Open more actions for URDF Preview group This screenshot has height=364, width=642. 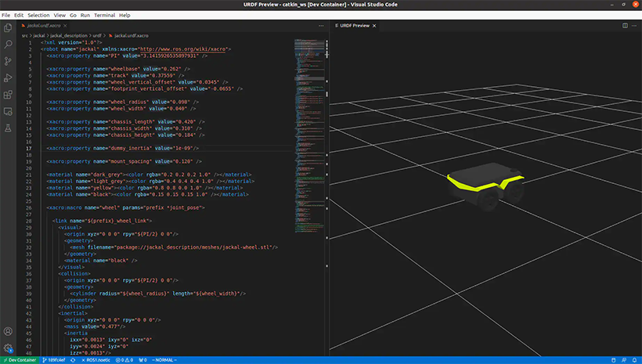click(634, 25)
